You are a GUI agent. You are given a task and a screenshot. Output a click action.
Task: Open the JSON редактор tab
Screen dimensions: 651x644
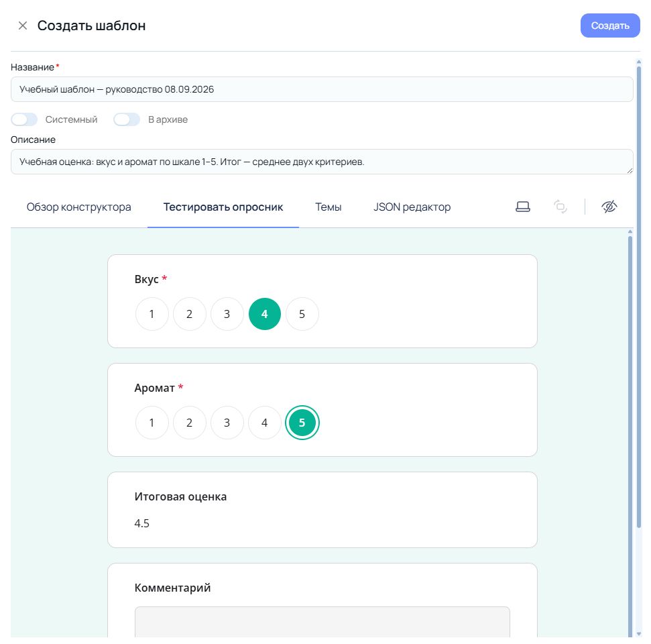pos(412,207)
